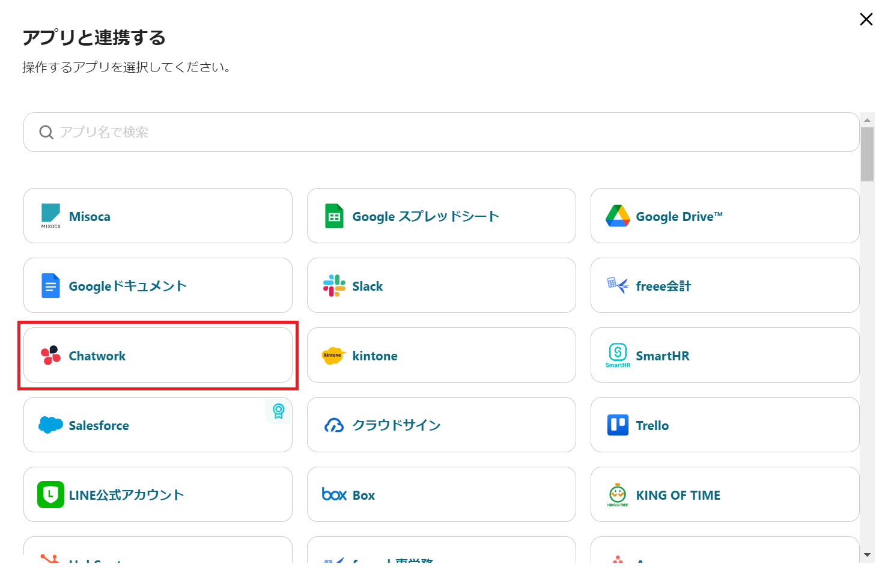Click the search magnifier icon
Viewport: 882px width, 588px height.
point(46,132)
